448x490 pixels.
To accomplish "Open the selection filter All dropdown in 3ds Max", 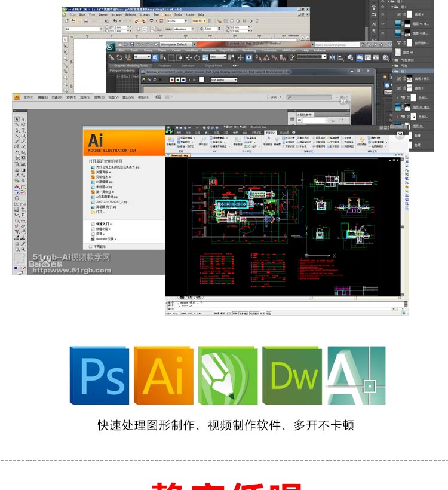I will pyautogui.click(x=142, y=57).
